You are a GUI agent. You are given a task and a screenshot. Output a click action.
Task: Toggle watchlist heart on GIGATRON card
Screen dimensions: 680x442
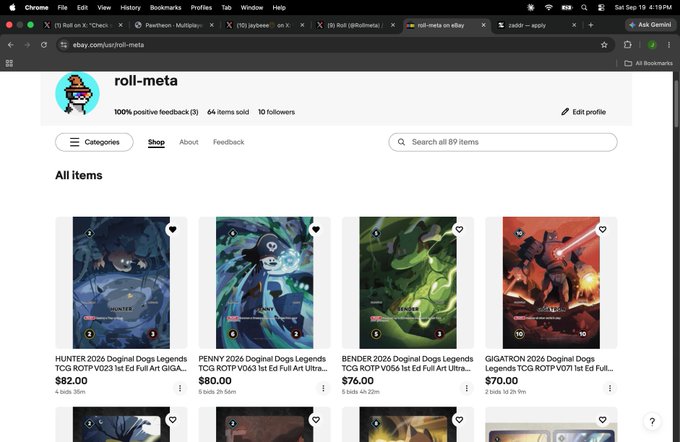pos(602,229)
